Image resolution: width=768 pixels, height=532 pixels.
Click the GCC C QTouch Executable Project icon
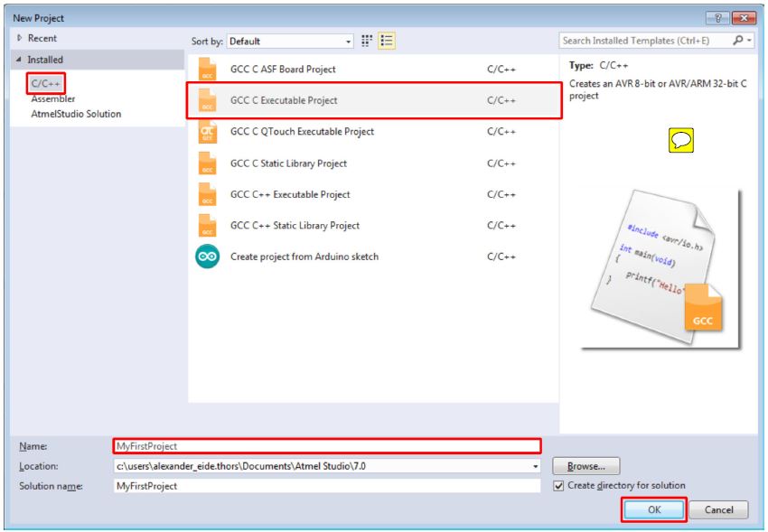click(x=208, y=132)
